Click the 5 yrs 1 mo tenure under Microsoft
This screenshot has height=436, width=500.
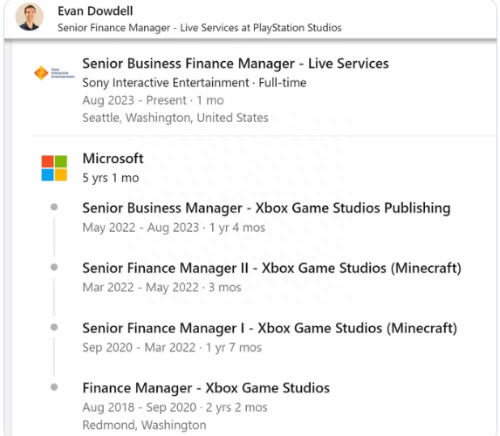click(111, 178)
